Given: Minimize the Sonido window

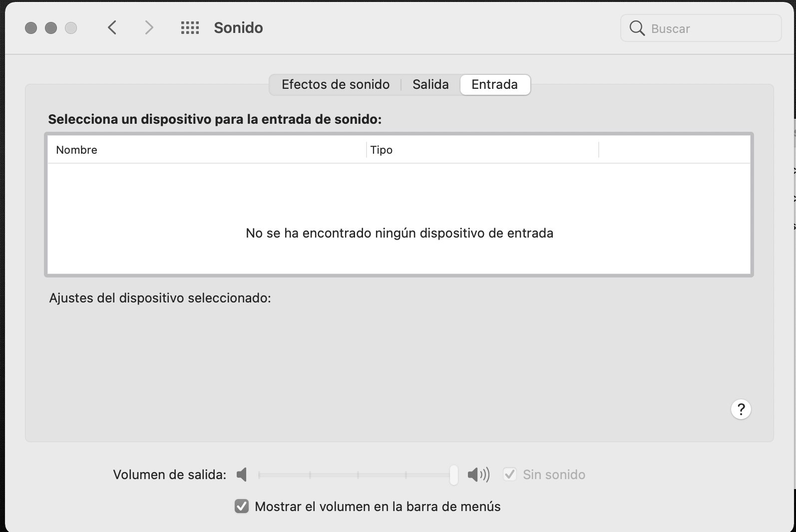Looking at the screenshot, I should (x=51, y=28).
